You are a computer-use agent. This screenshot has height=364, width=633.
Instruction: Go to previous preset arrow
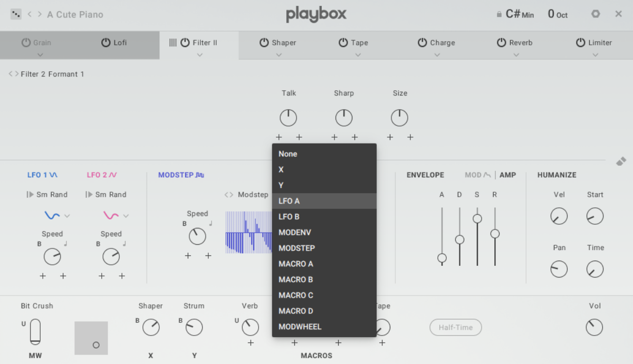pyautogui.click(x=30, y=14)
